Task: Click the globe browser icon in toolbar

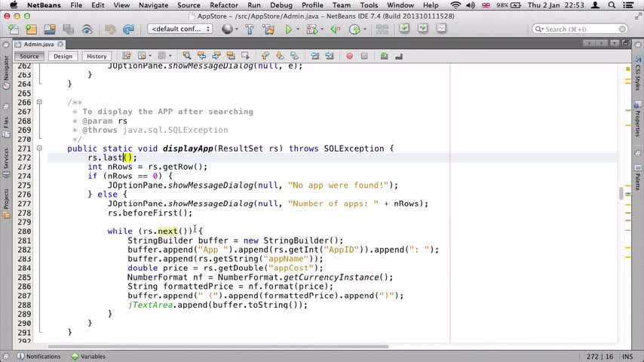Action: (227, 29)
